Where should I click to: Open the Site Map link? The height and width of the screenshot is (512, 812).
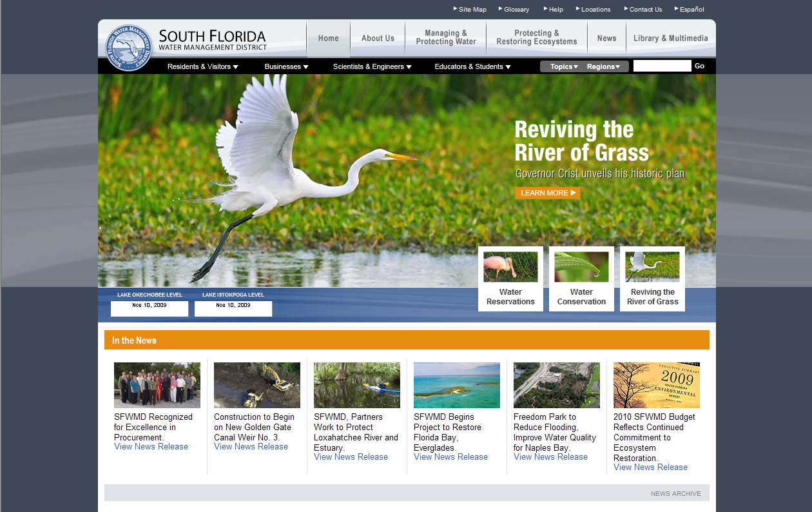472,10
